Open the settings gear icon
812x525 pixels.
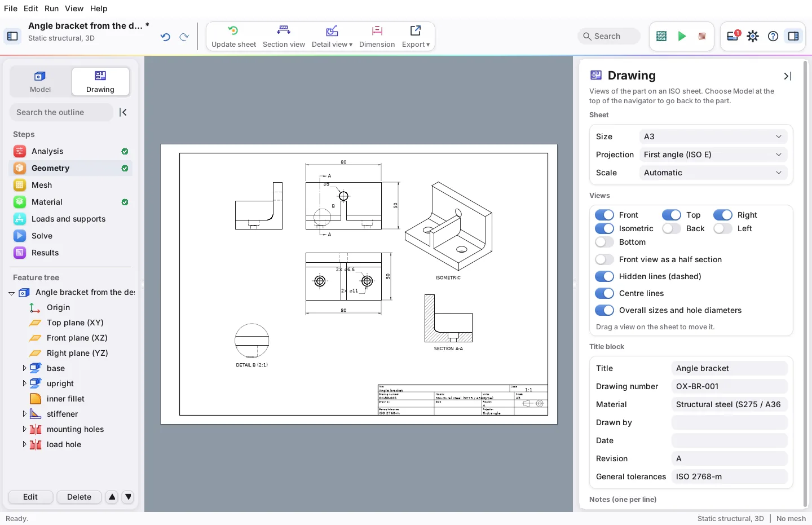tap(753, 36)
